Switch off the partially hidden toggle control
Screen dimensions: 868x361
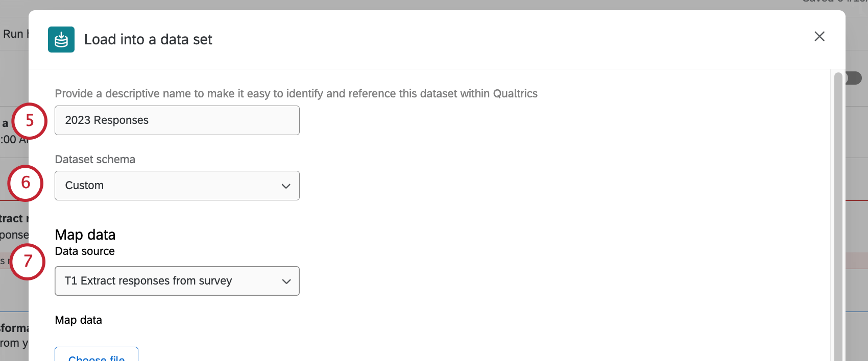(x=854, y=78)
